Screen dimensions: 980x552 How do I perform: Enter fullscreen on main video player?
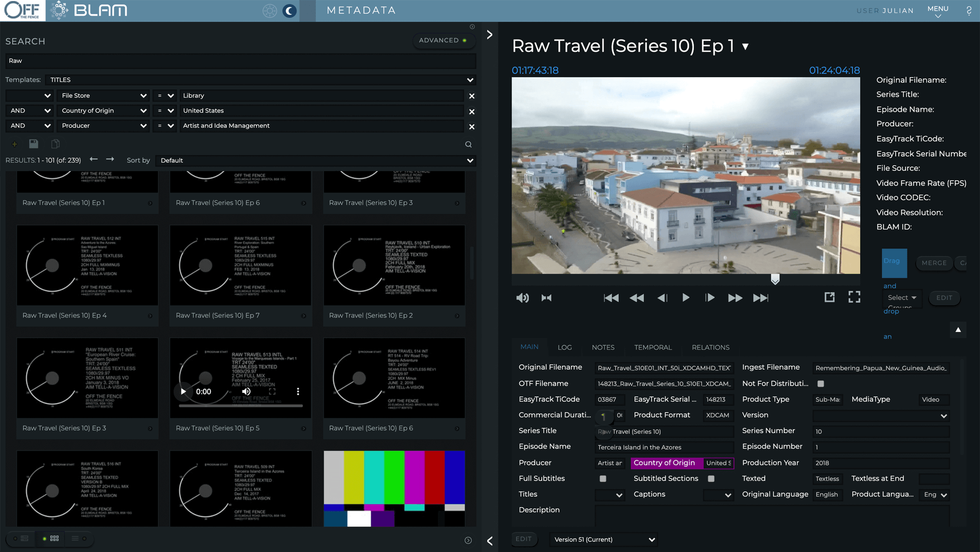tap(854, 297)
